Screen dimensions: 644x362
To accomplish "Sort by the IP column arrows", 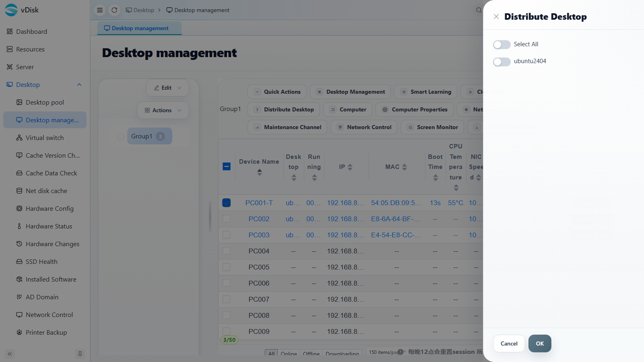I will click(350, 167).
